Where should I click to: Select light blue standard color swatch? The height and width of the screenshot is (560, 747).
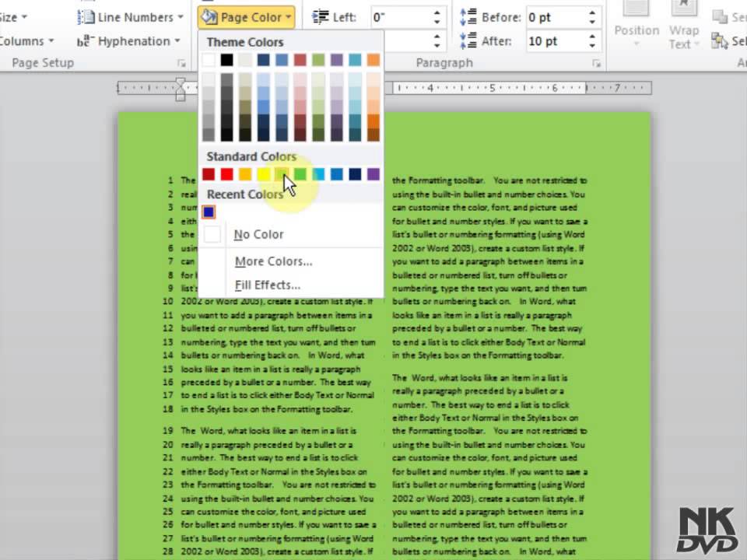point(318,174)
